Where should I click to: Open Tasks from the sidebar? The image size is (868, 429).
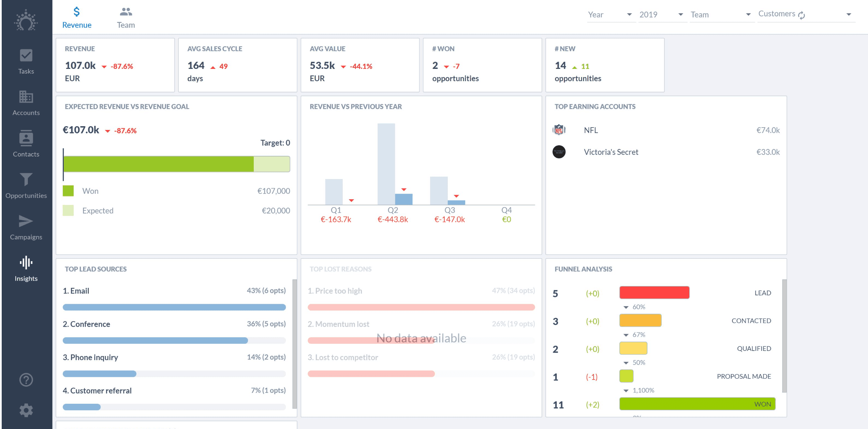pos(26,61)
